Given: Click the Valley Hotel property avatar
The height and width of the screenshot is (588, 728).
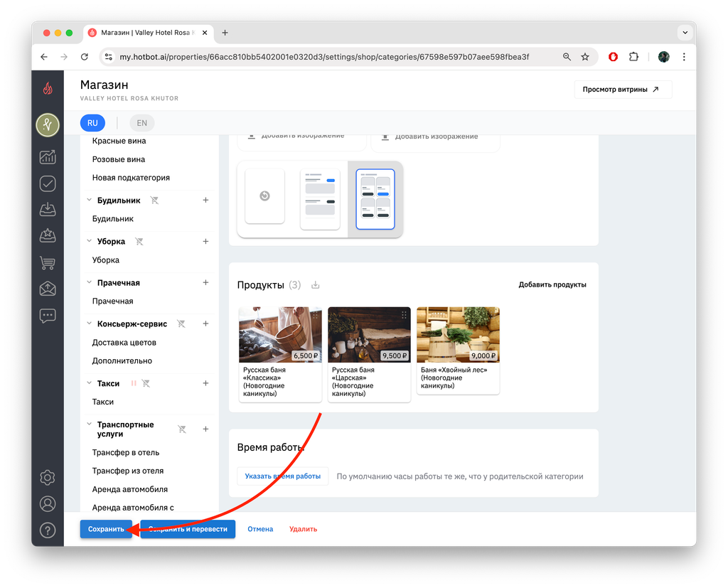Looking at the screenshot, I should point(48,124).
